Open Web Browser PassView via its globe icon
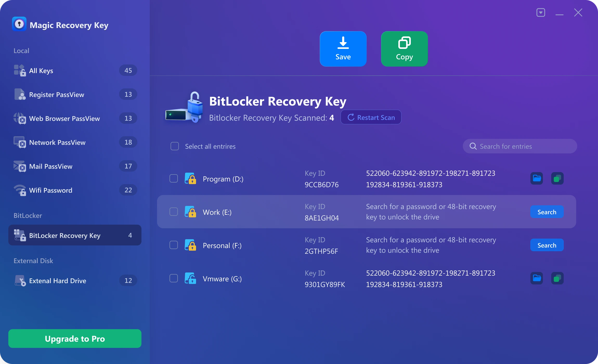Screen dimensions: 598x364 click(20, 118)
